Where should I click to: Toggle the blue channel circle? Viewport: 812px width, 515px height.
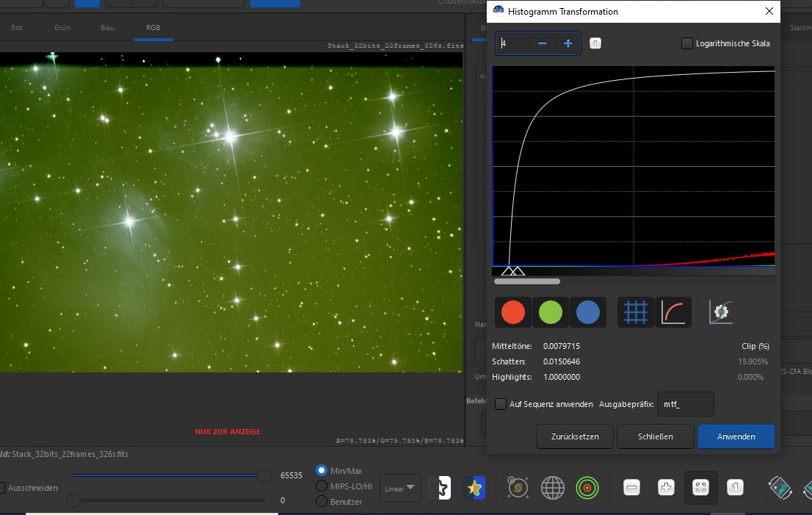coord(588,312)
